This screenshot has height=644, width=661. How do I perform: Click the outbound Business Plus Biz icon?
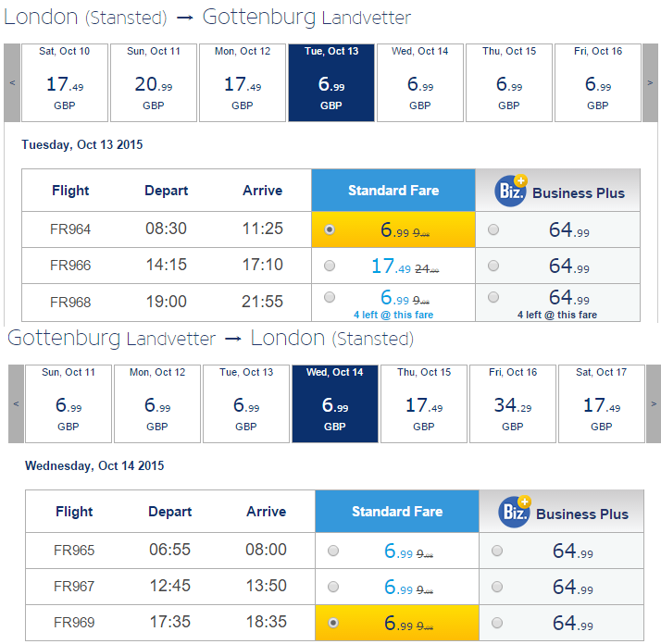tap(511, 191)
